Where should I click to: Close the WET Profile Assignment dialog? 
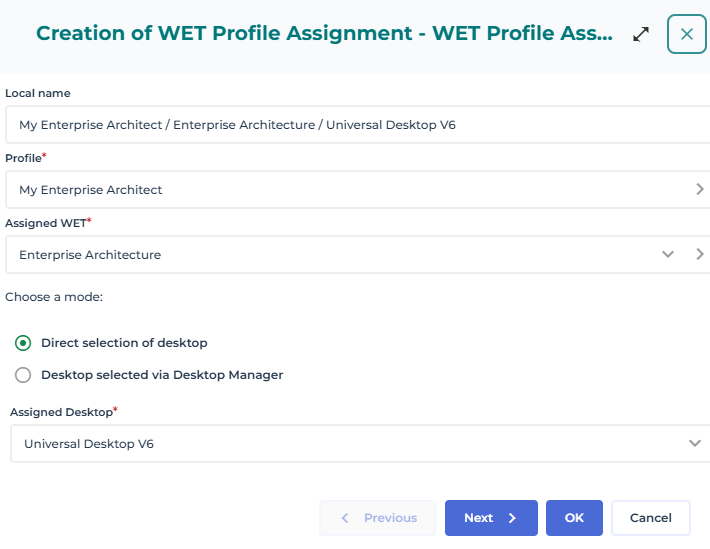click(x=687, y=34)
